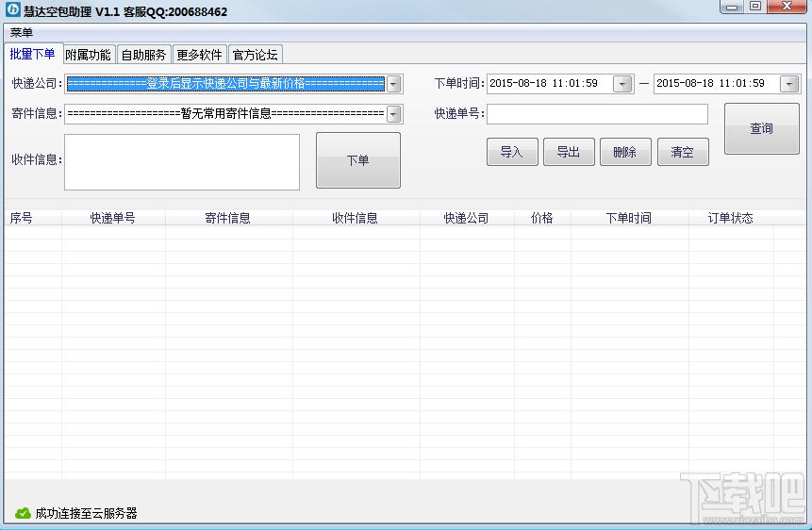This screenshot has height=530, width=812.
Task: Click the 成功连接至云服务器 status text
Action: pyautogui.click(x=87, y=513)
